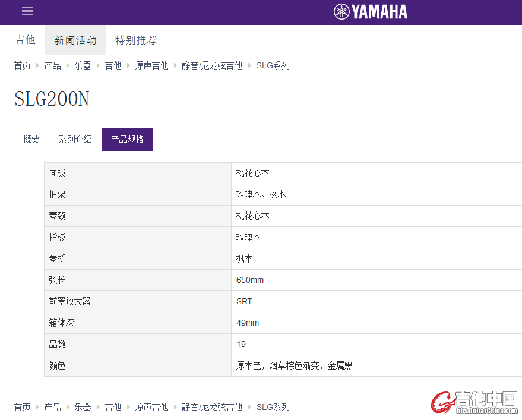Go to 首页 in the top breadcrumb
The image size is (522, 420).
[23, 65]
